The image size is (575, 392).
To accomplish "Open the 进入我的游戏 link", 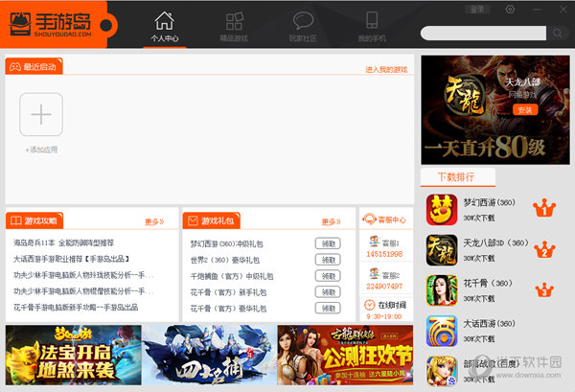I will pos(386,70).
